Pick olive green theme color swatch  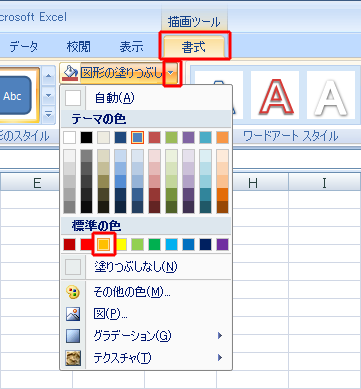tap(171, 137)
